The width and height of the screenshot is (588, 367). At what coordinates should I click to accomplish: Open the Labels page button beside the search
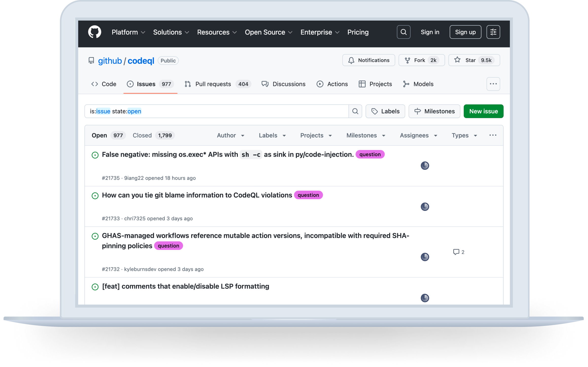385,111
